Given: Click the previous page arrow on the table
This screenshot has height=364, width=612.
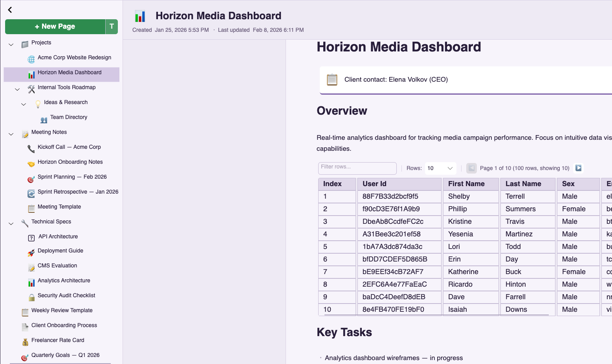Looking at the screenshot, I should click(x=471, y=168).
